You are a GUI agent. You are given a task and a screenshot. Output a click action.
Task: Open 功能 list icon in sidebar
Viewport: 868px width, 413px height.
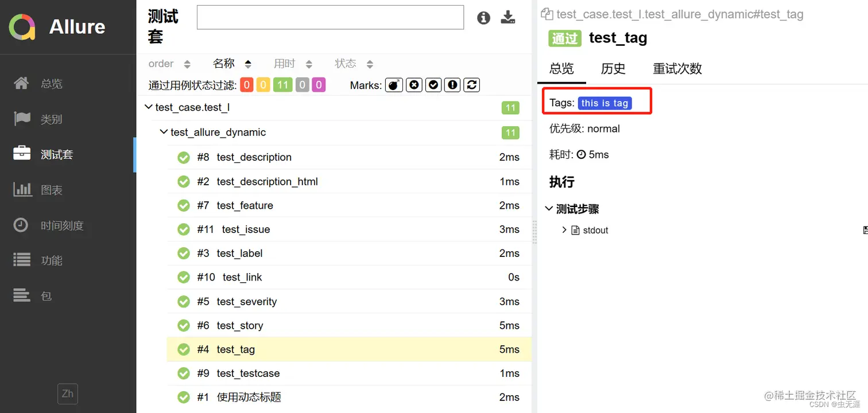pos(22,260)
